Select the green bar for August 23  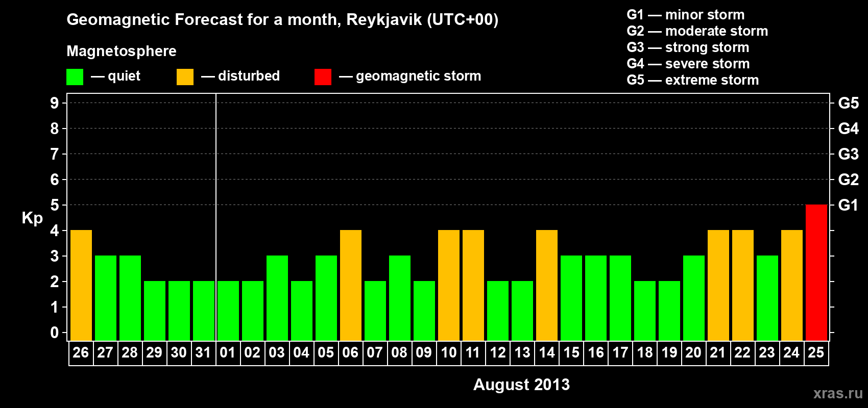(767, 298)
